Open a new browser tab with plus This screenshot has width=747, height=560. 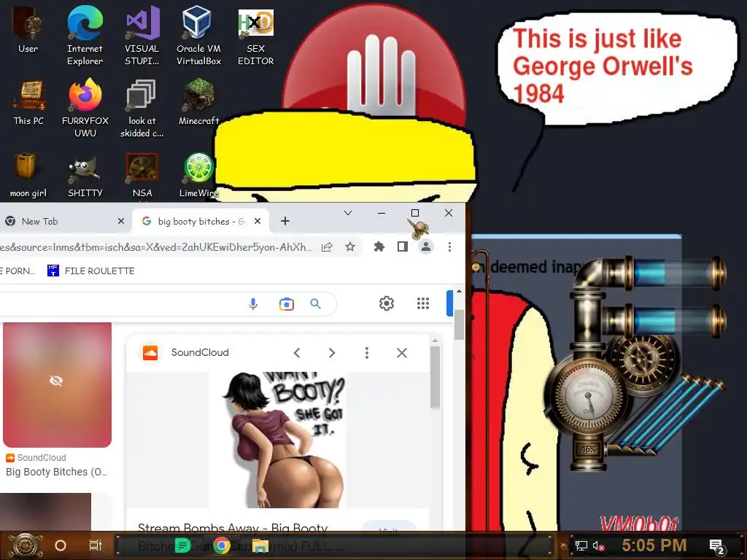tap(285, 222)
